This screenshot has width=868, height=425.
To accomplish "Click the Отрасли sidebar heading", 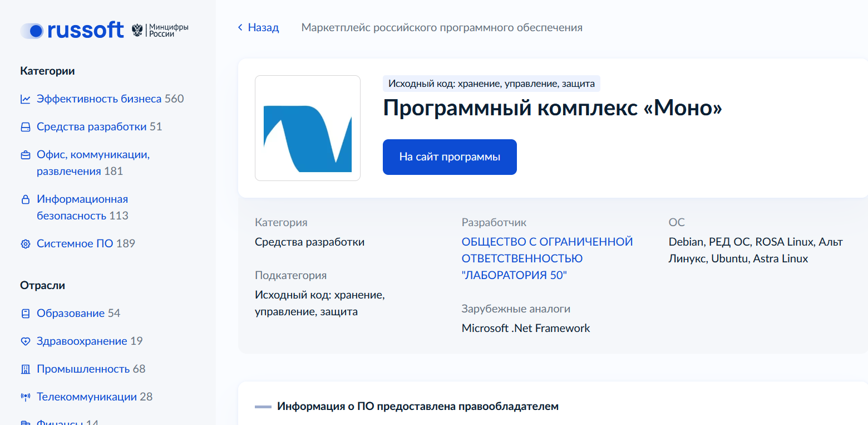I will tap(42, 285).
